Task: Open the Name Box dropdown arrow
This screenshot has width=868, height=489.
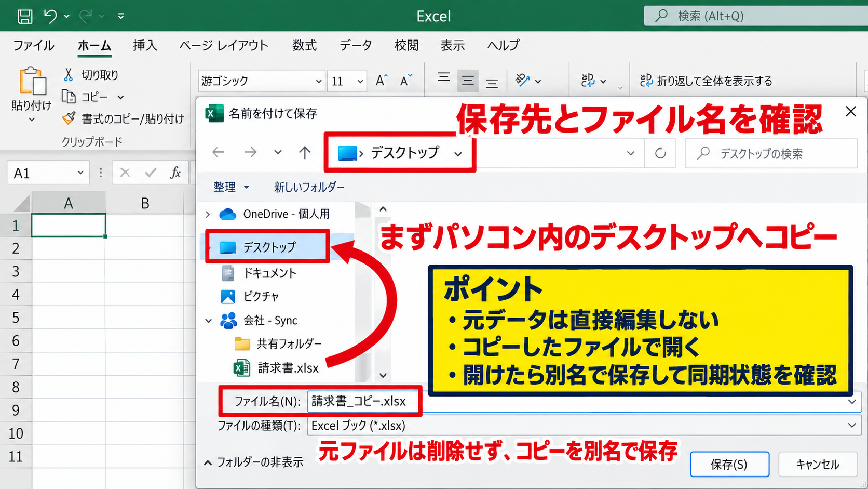Action: point(80,173)
